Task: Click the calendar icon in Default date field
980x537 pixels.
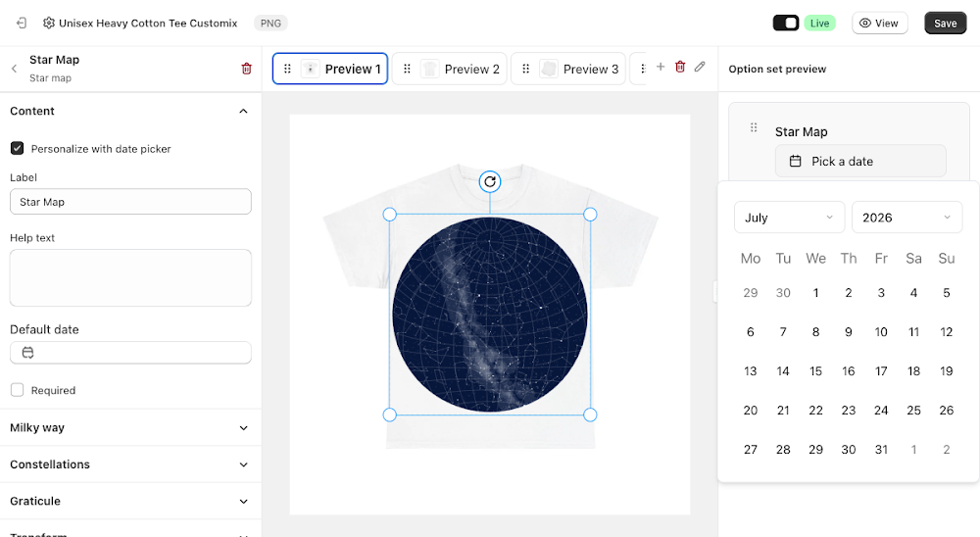Action: tap(27, 353)
